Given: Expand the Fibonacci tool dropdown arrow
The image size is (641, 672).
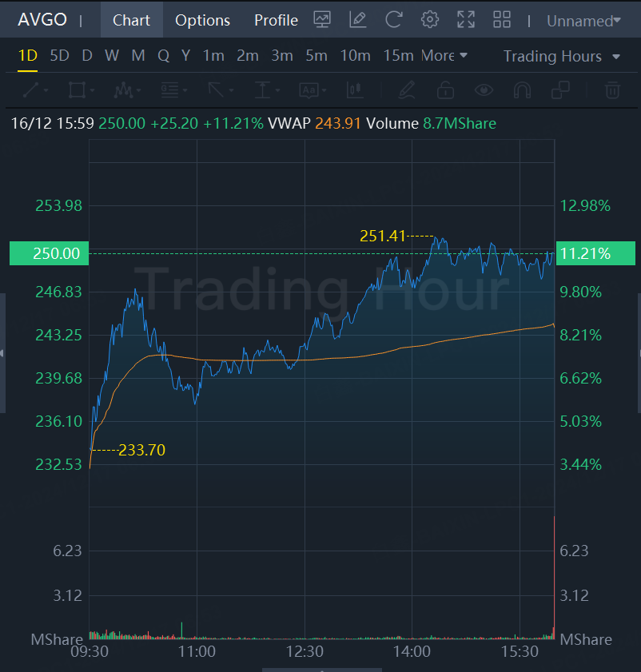Looking at the screenshot, I should tap(185, 90).
